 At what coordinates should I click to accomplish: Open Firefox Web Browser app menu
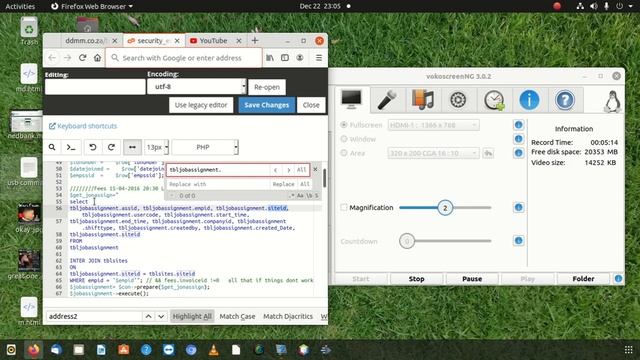(x=92, y=6)
